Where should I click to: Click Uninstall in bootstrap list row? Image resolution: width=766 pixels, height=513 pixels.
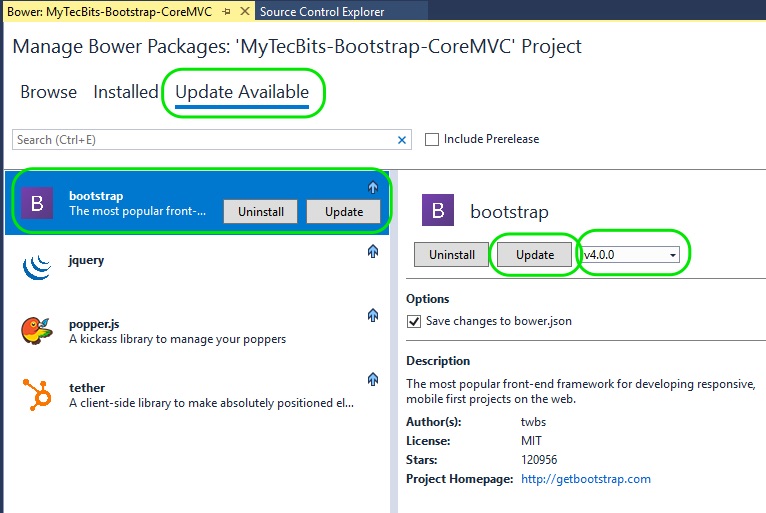click(x=260, y=212)
